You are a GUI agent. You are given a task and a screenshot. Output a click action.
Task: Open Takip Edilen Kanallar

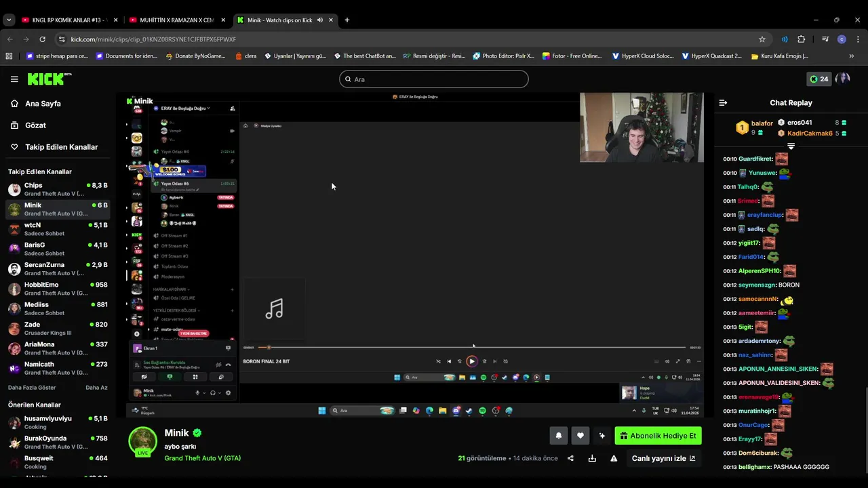pos(61,147)
